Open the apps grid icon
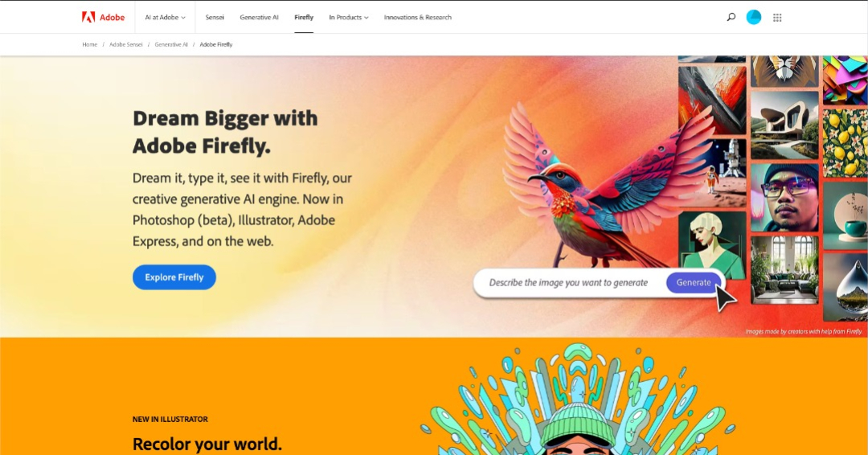 pos(777,18)
